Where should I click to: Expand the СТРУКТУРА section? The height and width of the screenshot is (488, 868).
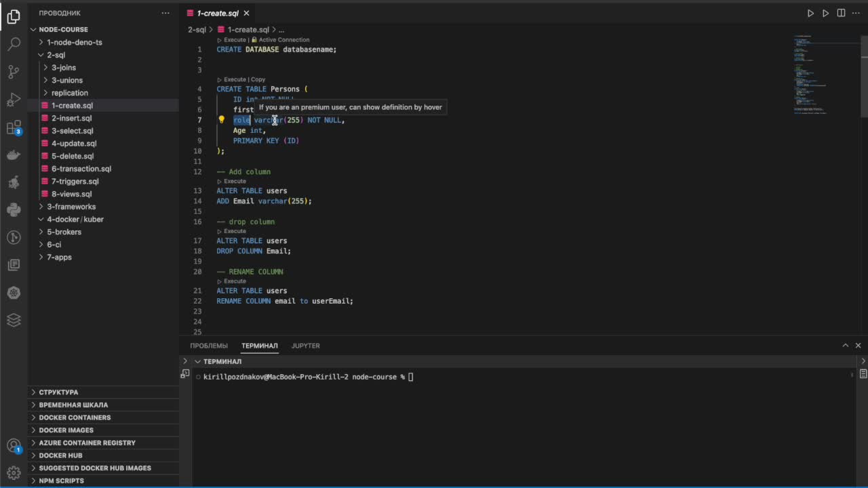[103, 392]
